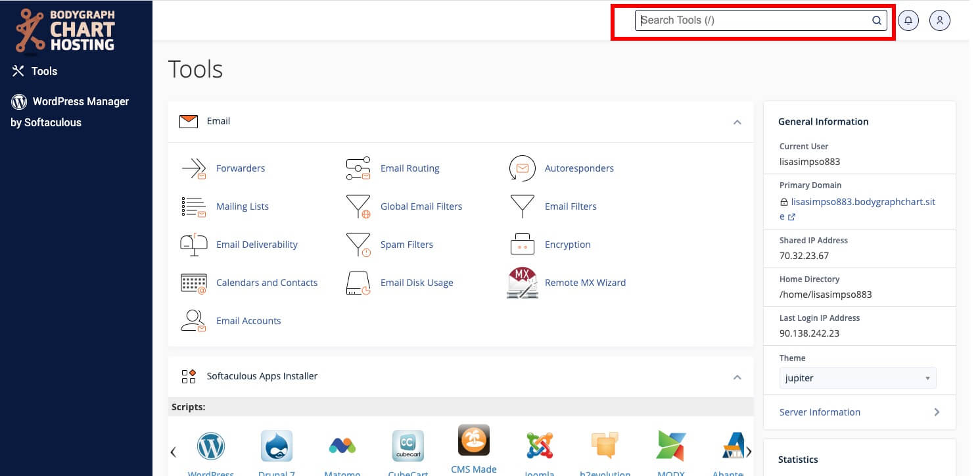Visit the lisasimpso883.bodygraphchart.site domain link
This screenshot has height=476, width=980.
click(x=857, y=208)
